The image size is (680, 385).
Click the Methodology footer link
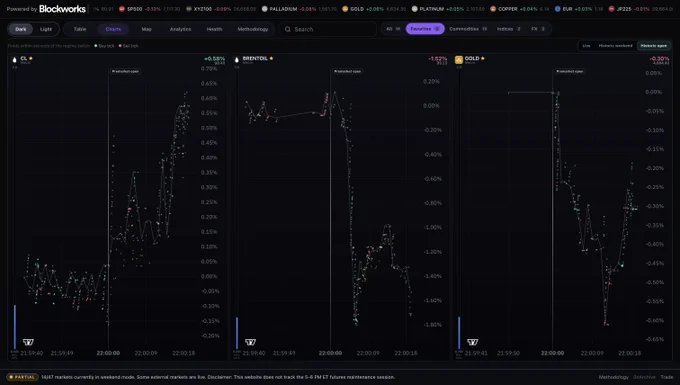613,377
